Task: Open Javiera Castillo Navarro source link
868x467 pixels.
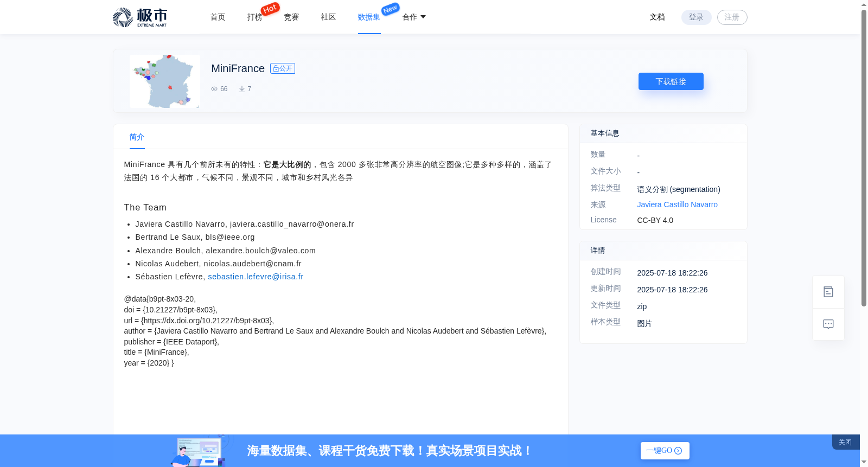Action: [x=678, y=204]
